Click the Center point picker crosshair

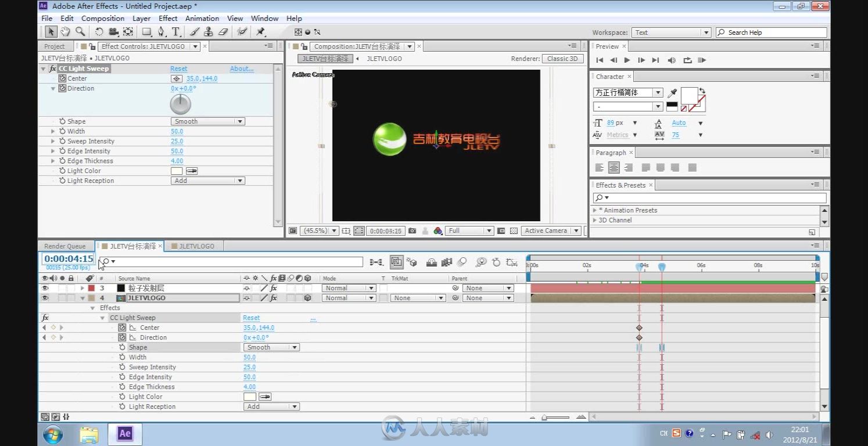pyautogui.click(x=176, y=78)
